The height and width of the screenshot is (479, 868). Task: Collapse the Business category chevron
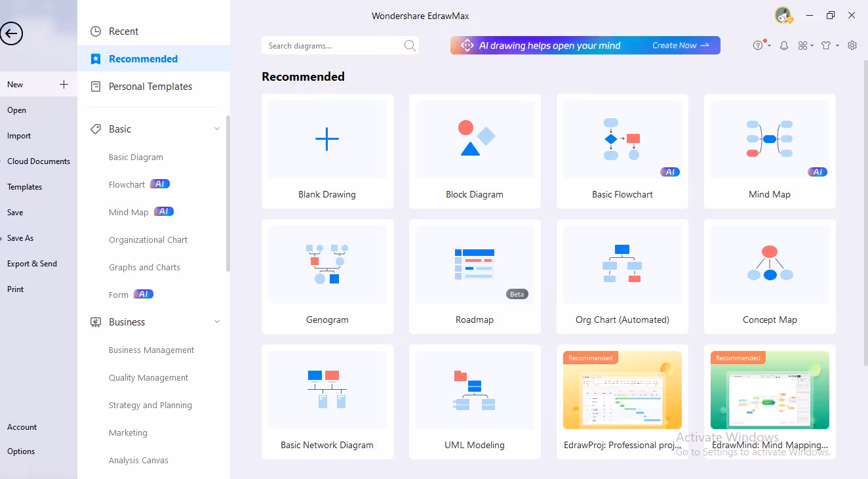click(217, 322)
